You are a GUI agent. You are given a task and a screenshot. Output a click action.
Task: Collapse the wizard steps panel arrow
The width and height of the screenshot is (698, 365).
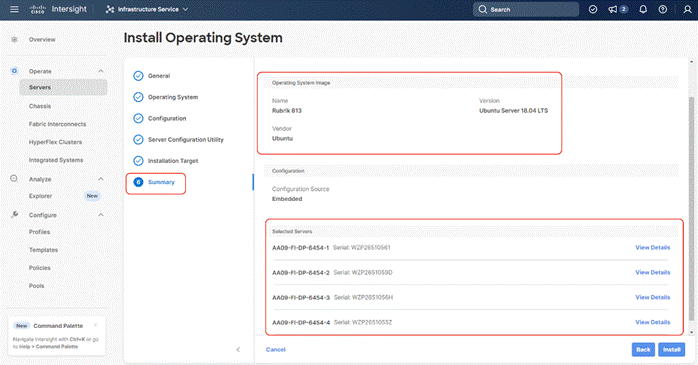(x=238, y=349)
